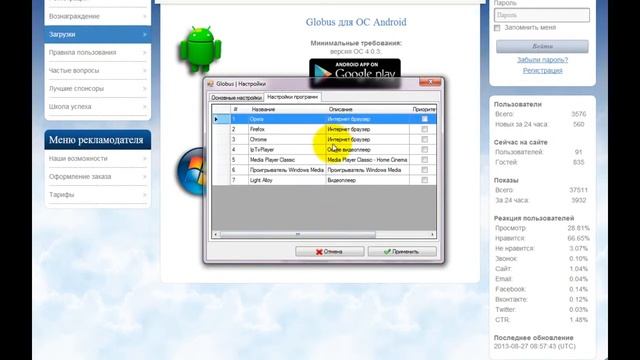This screenshot has width=640, height=360.
Task: Tick the priority checkbox for Firefox
Action: coord(424,129)
